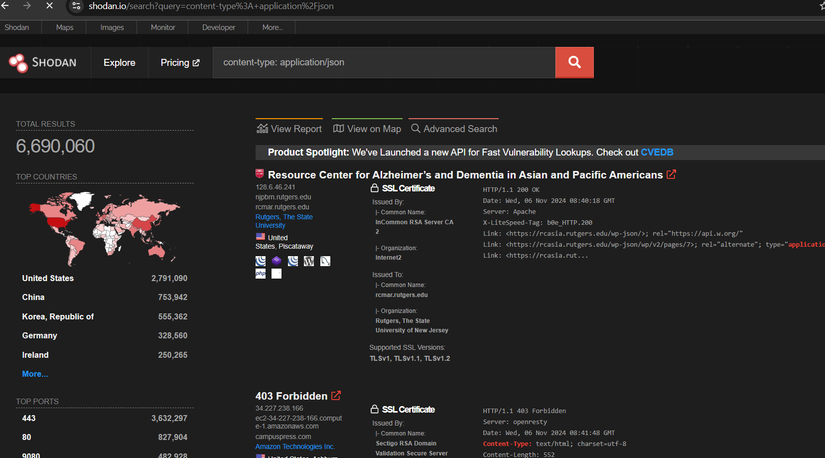The height and width of the screenshot is (458, 825).
Task: Open the View Report tab
Action: pos(289,128)
